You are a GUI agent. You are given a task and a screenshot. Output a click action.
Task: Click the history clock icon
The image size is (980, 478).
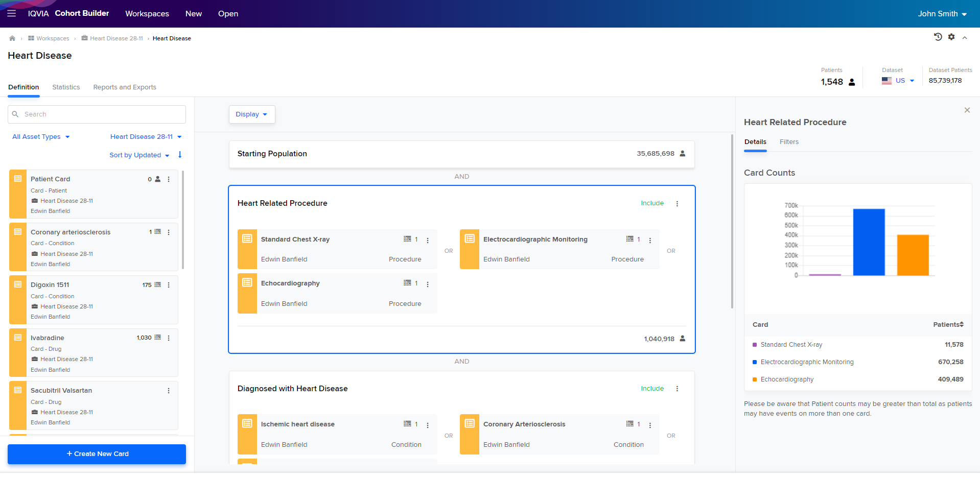[x=938, y=37]
